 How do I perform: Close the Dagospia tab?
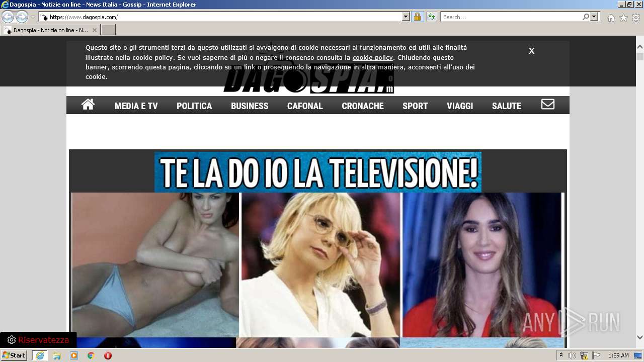(94, 30)
